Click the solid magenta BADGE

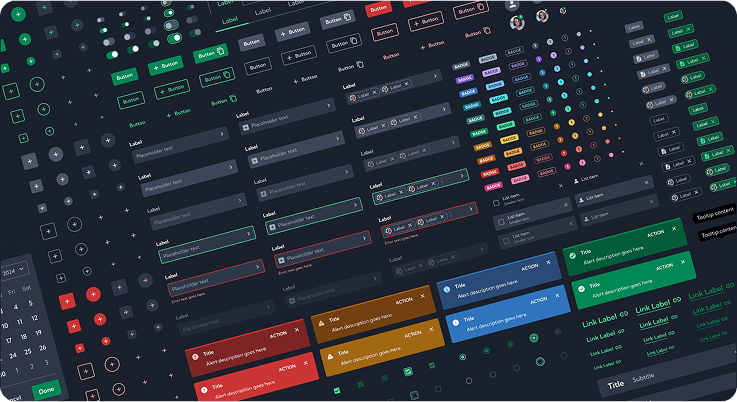pos(493,187)
